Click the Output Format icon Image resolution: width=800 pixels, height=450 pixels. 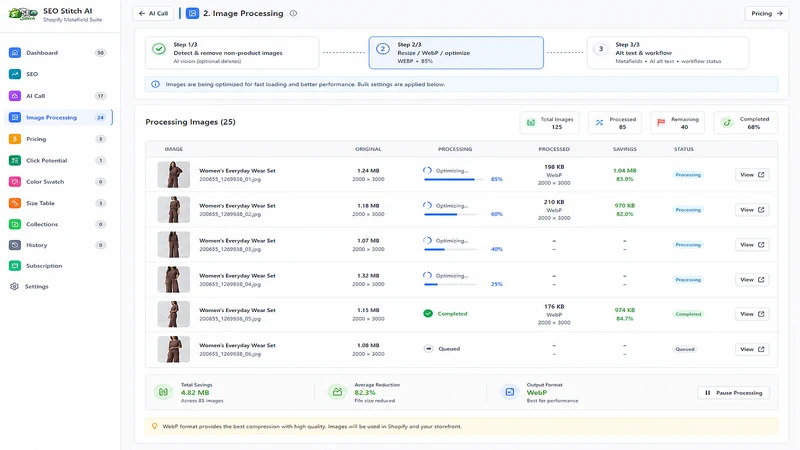pos(509,392)
